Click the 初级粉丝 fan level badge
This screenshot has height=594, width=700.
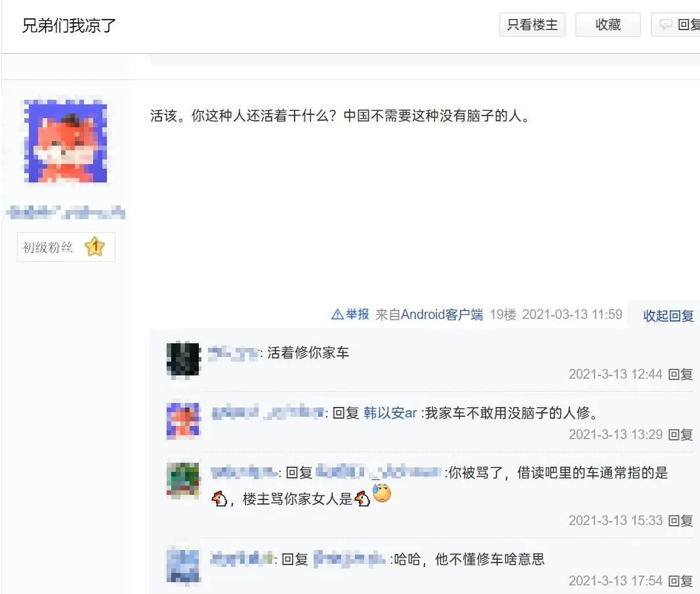(66, 247)
